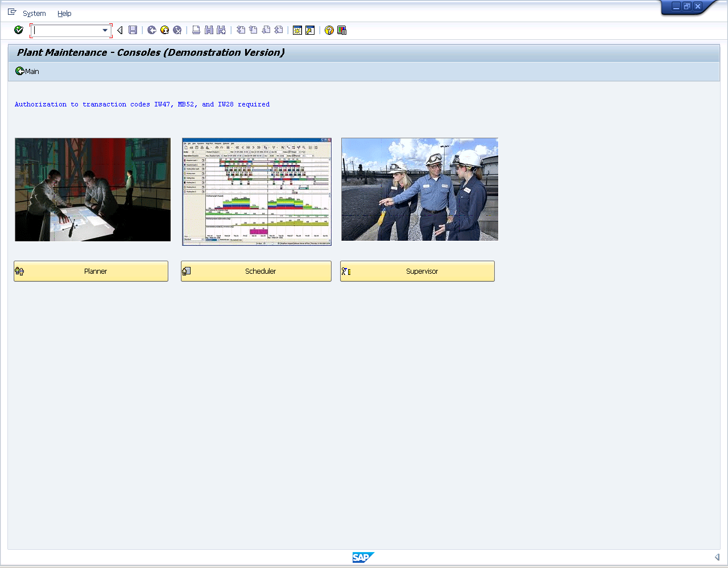Click the Last Page icon
The image size is (728, 568).
tap(278, 30)
